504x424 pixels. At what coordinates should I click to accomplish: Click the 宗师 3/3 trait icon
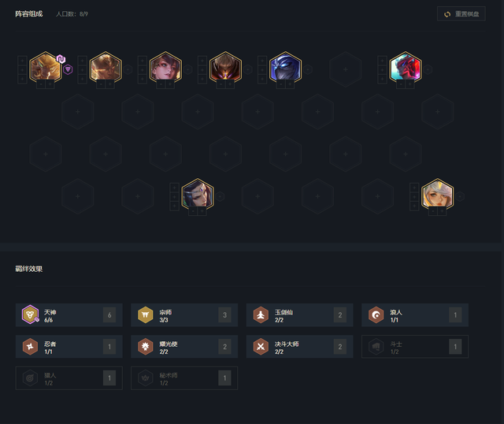coord(145,314)
